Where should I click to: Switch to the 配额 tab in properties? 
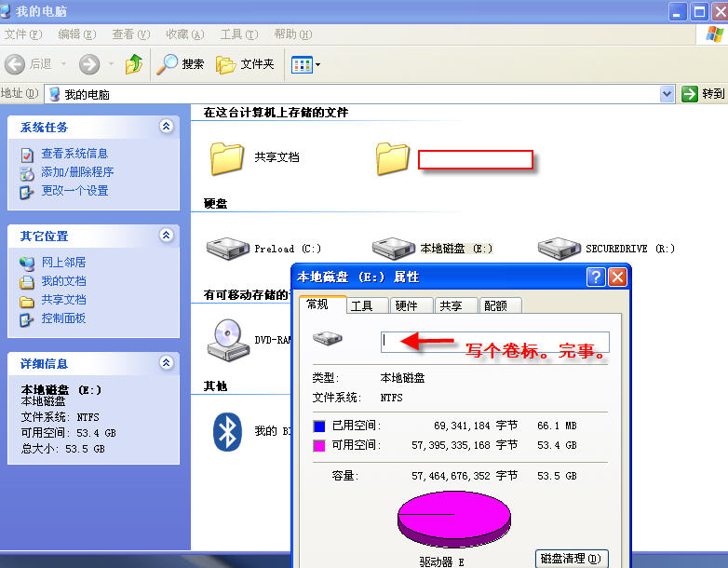[x=501, y=305]
